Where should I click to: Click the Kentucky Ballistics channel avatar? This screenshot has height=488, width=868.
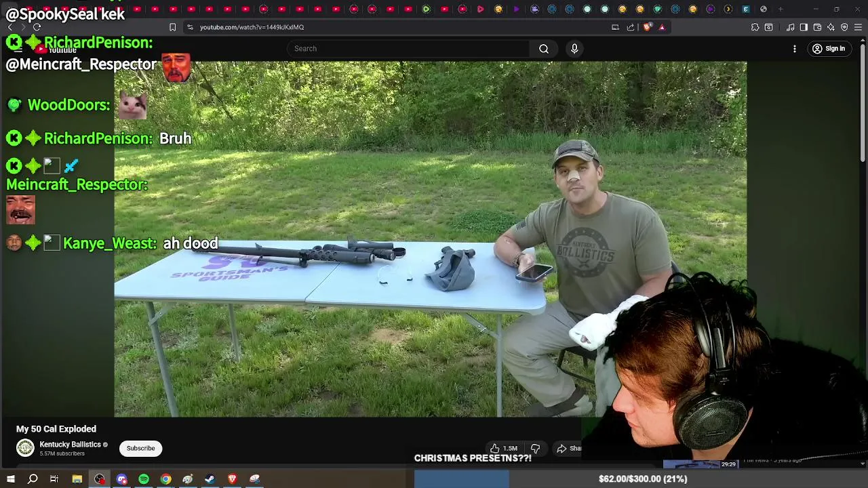click(x=25, y=448)
